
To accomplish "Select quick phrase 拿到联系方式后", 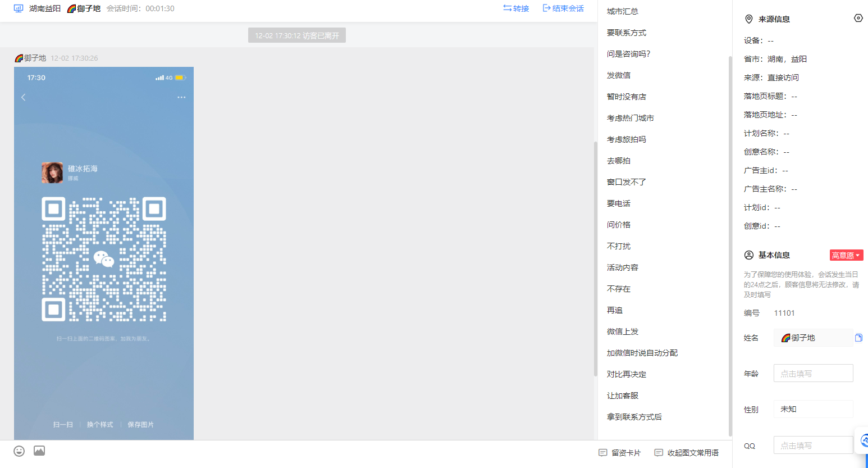I will tap(634, 417).
